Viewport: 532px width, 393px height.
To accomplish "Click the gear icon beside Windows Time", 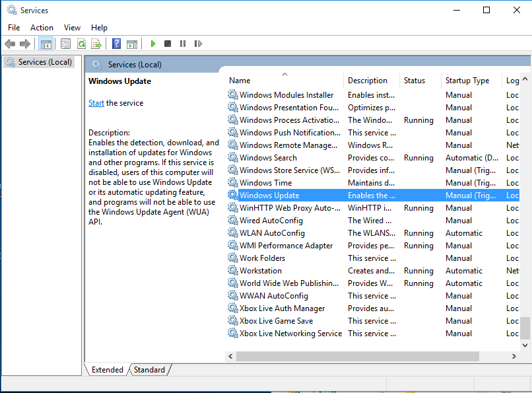I will (x=233, y=182).
